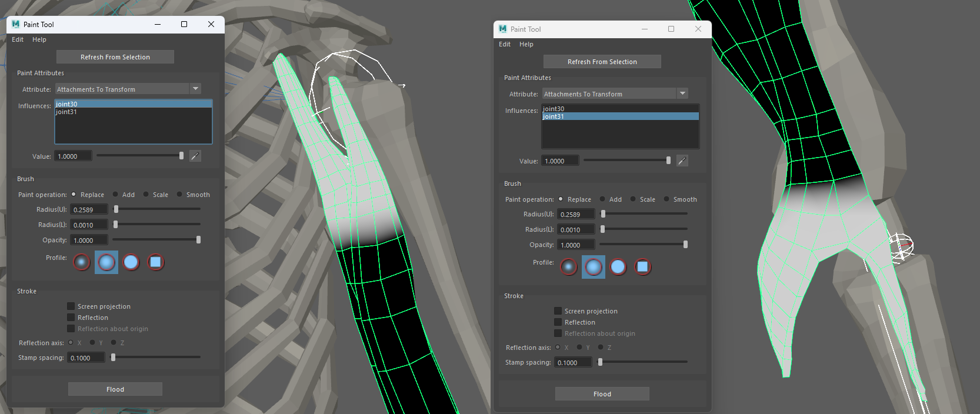Select Smooth paint operation in left window
980x414 pixels.
[x=179, y=195]
